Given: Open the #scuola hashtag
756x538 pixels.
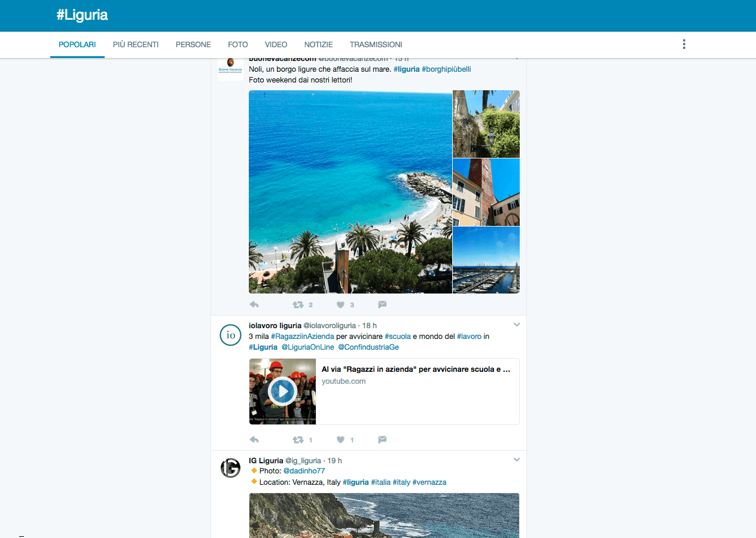Looking at the screenshot, I should [398, 337].
